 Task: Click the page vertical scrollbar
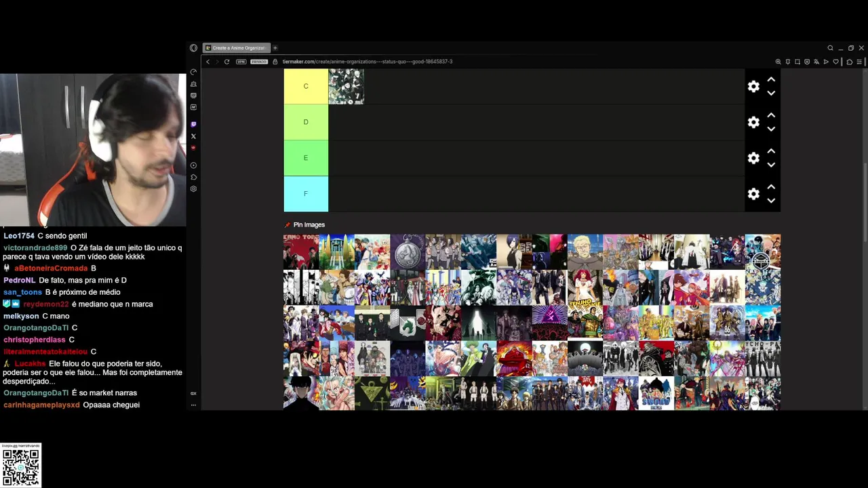865,203
